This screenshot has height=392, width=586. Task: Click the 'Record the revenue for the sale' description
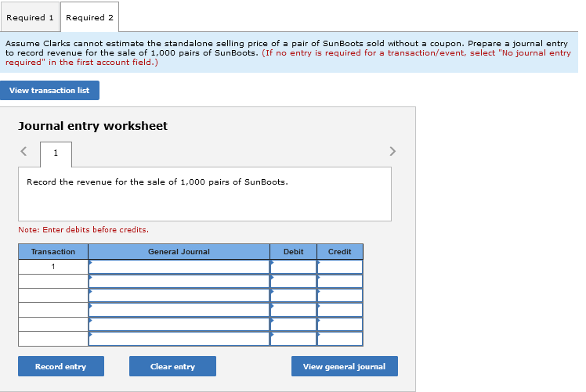[157, 182]
